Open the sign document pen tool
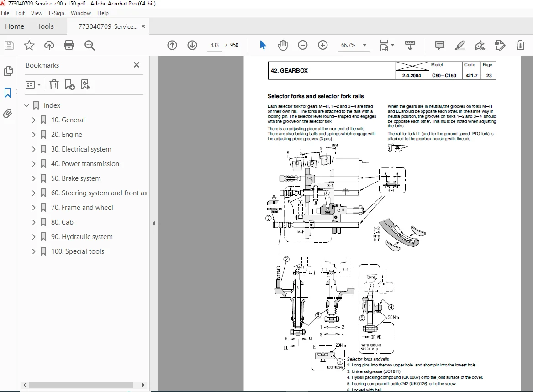Viewport: 533px width, 392px height. (x=480, y=45)
